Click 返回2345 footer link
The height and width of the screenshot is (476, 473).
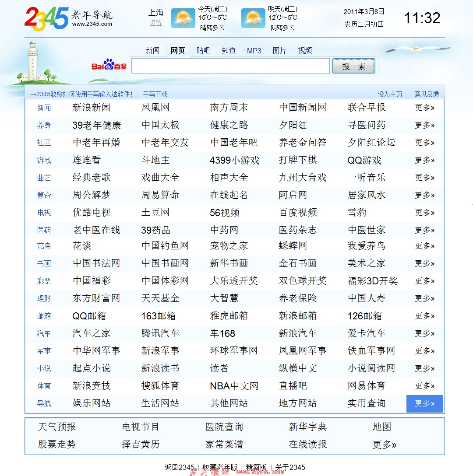pyautogui.click(x=180, y=467)
